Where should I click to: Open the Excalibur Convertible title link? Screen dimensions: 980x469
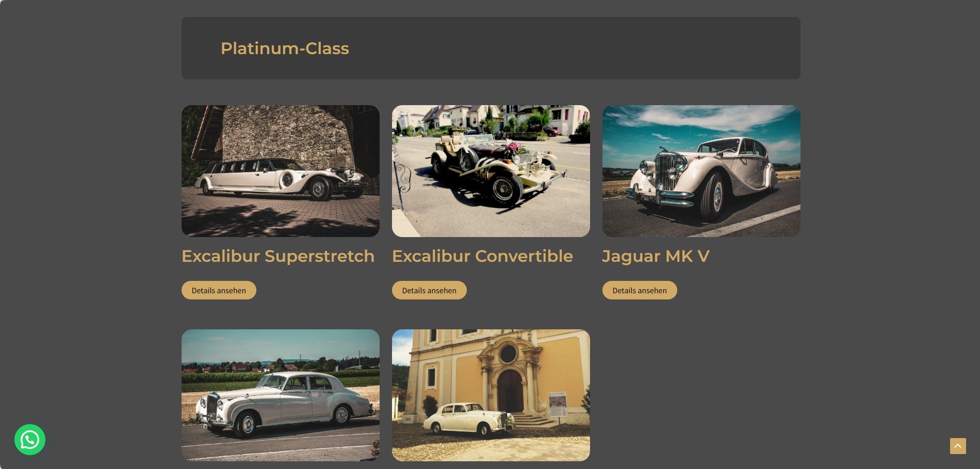pyautogui.click(x=482, y=256)
